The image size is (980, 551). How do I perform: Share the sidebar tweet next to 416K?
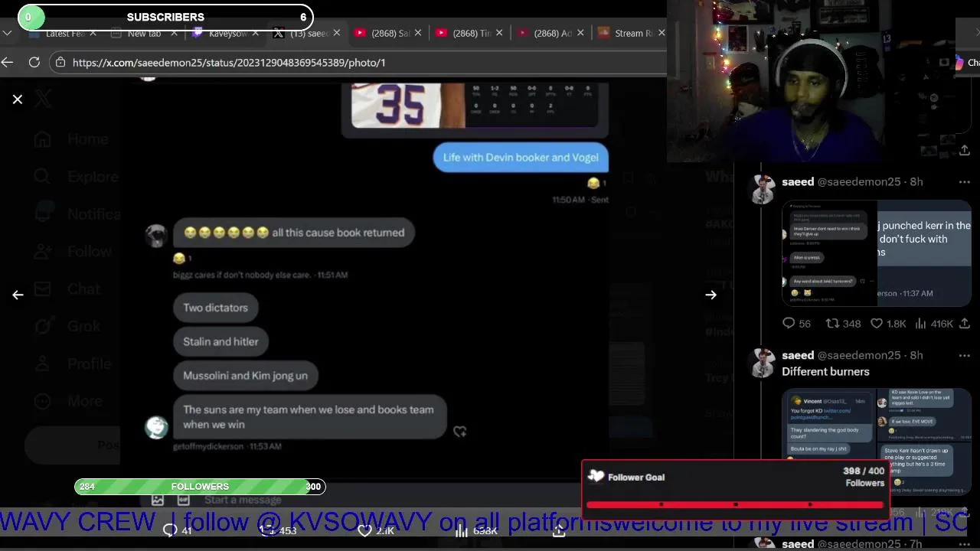[x=965, y=324]
